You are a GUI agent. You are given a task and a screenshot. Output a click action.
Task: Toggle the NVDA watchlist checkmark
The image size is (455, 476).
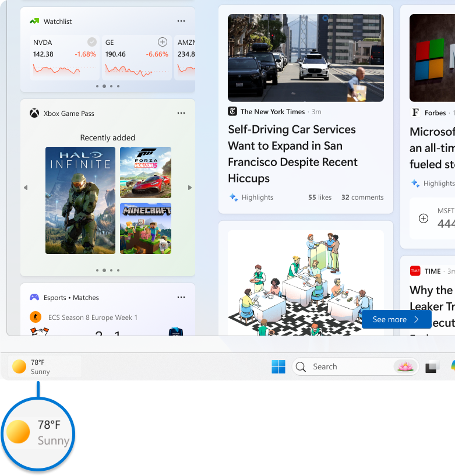click(x=91, y=42)
